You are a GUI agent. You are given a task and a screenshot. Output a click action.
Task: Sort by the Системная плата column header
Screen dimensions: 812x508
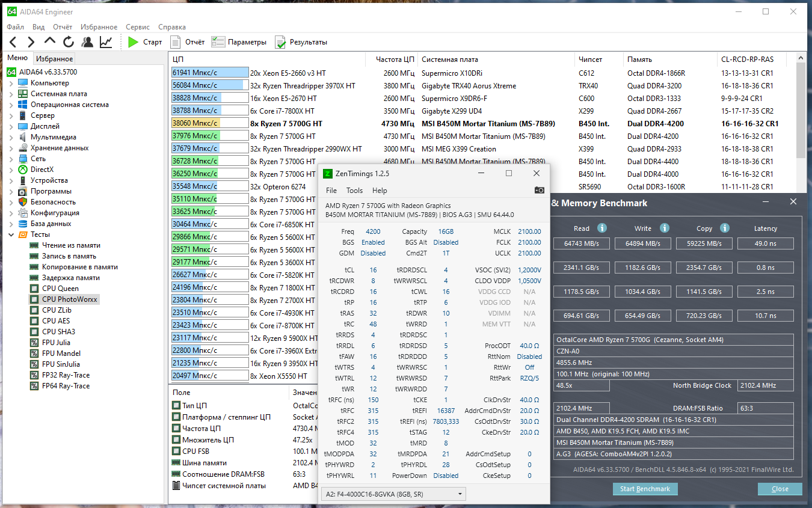(x=496, y=60)
